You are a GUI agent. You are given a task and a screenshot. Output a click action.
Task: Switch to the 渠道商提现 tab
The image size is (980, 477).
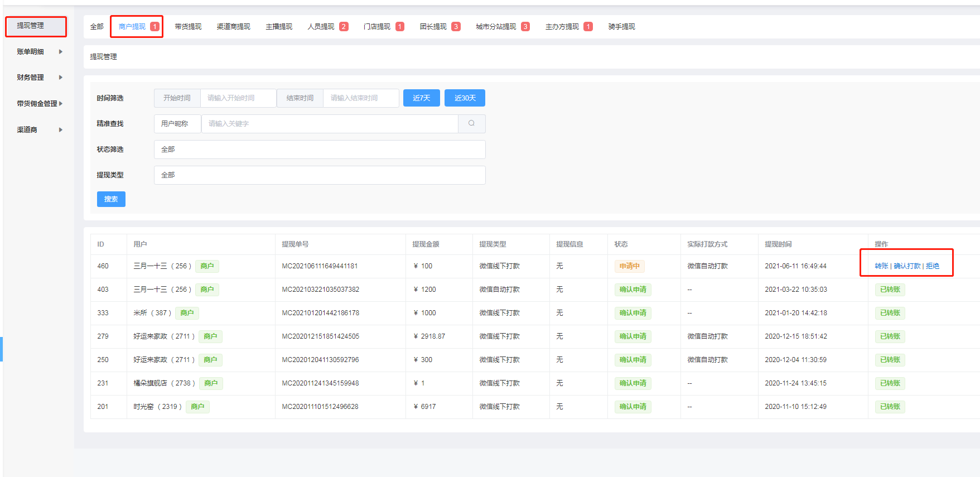click(234, 27)
